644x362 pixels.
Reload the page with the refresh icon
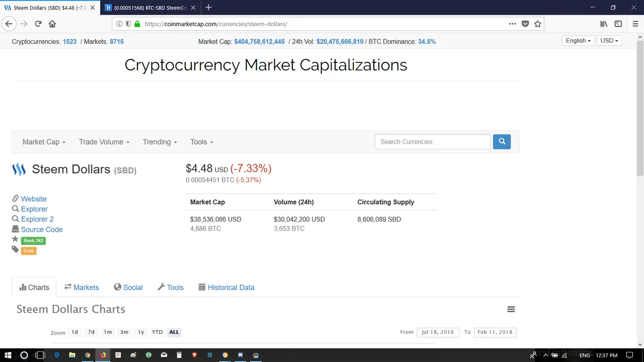tap(38, 24)
